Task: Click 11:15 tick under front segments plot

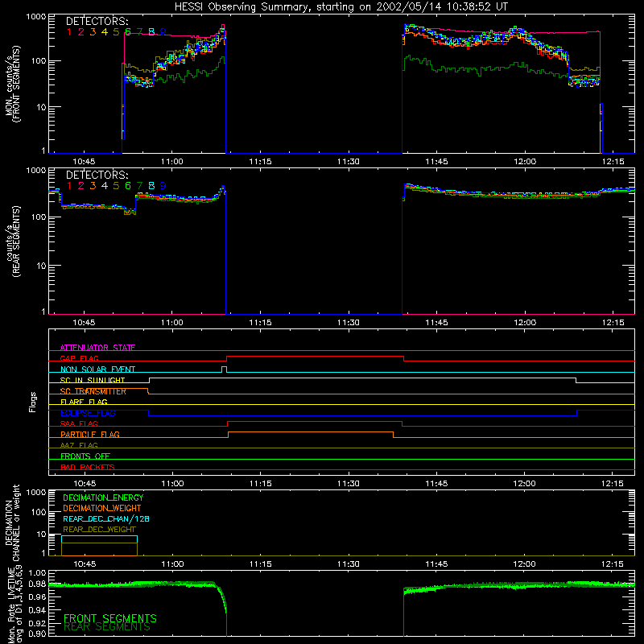Action: pos(260,162)
